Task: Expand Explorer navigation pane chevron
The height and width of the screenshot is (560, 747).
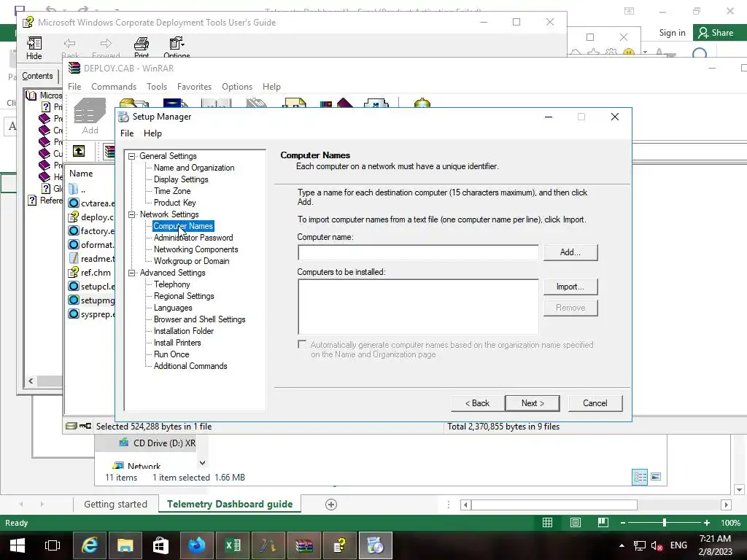Action: [203, 463]
